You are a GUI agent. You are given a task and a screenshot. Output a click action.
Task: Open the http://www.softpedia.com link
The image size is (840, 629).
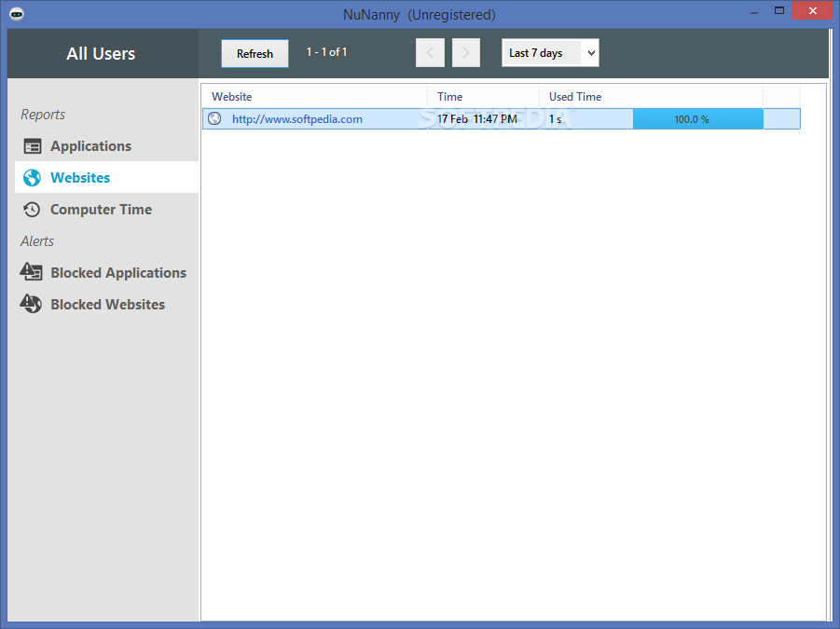click(297, 119)
